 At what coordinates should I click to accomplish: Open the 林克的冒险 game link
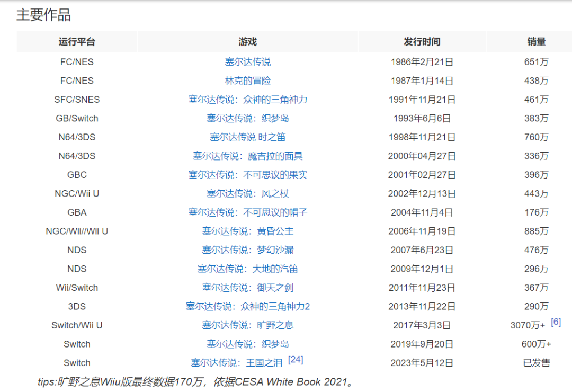click(x=248, y=81)
